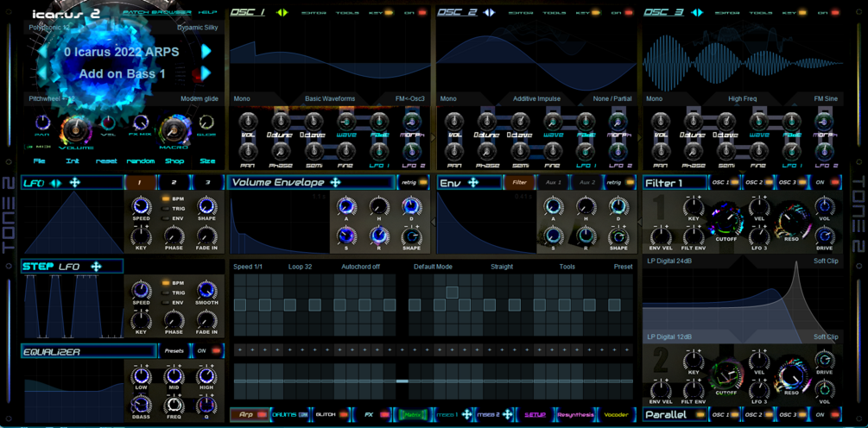
Task: Click the Step LFO SMOOTH knob
Action: coord(206,289)
